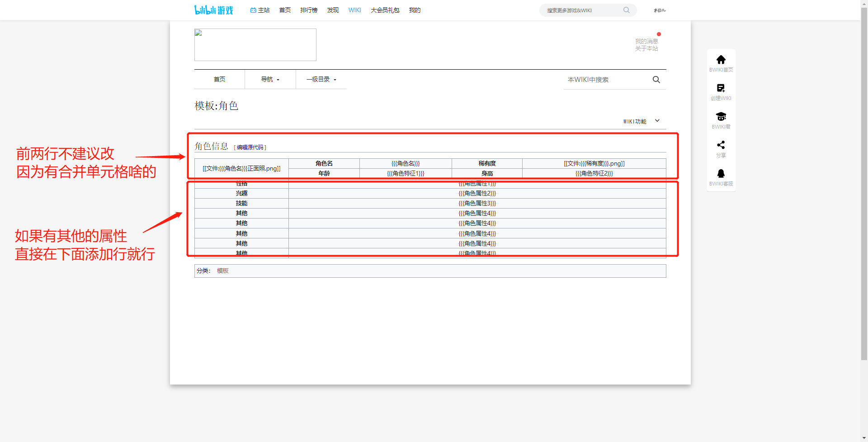The height and width of the screenshot is (442, 868).
Task: Click the broken wiki banner image
Action: click(x=255, y=45)
